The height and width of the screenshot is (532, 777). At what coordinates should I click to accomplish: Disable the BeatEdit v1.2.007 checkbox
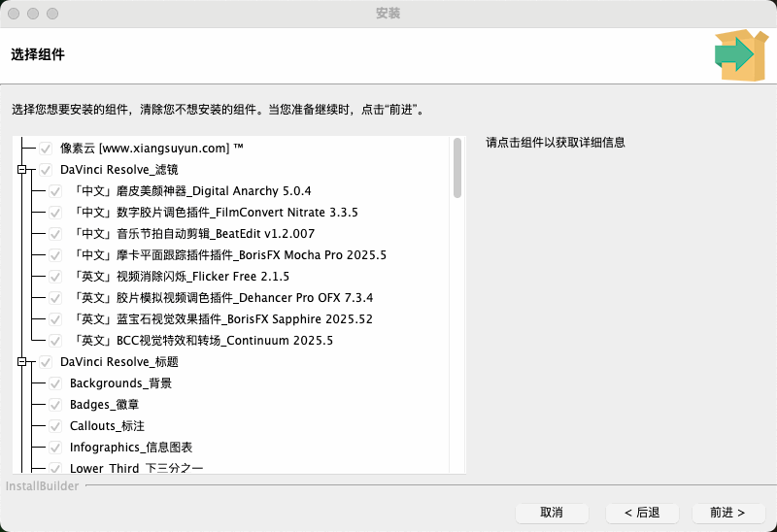[x=55, y=234]
